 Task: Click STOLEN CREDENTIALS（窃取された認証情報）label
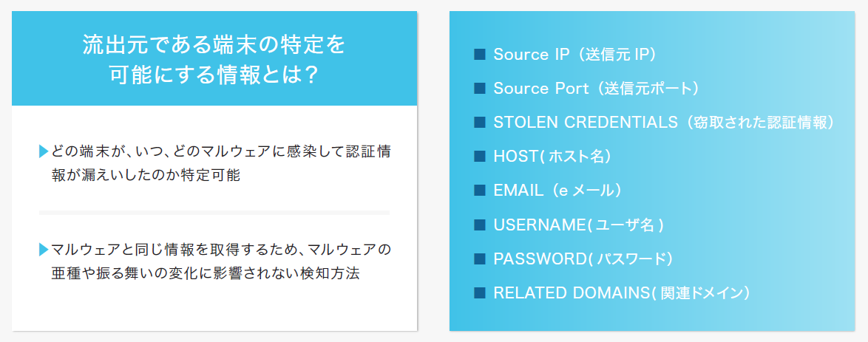pyautogui.click(x=664, y=123)
